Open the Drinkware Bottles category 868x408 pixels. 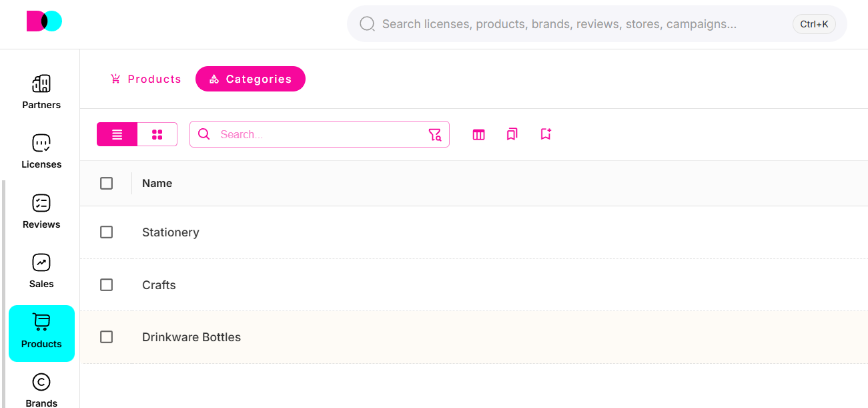point(191,337)
